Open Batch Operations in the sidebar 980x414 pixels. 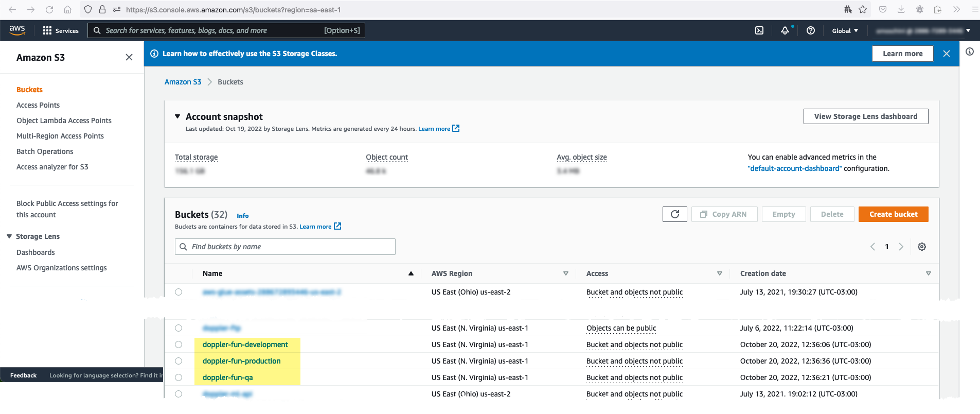pos(45,151)
